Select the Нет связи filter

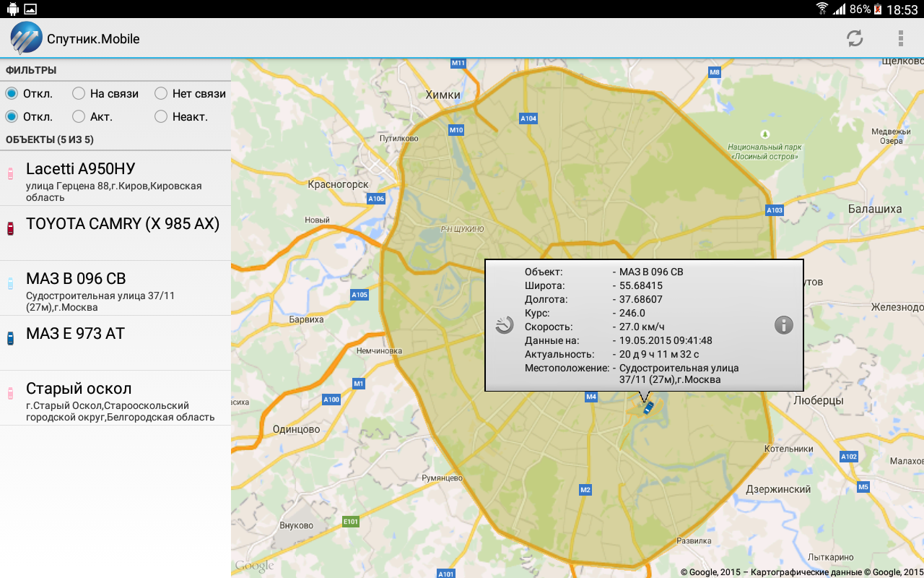coord(191,93)
